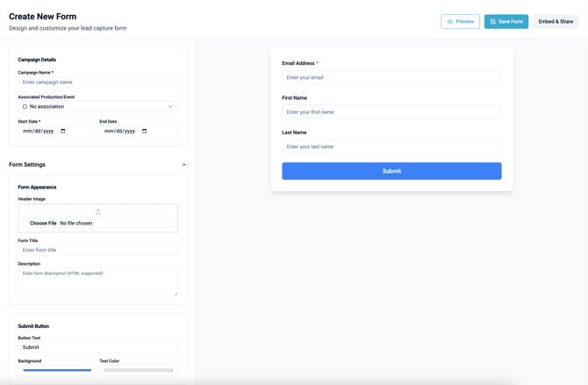Pick the Background color swatch

tap(57, 370)
